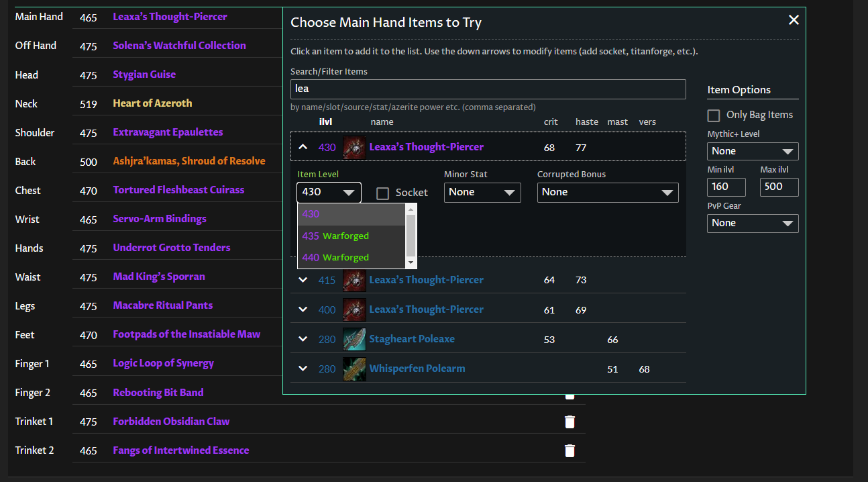Select the Trinket 2 slot label
Screen dimensions: 868x482
(34, 450)
